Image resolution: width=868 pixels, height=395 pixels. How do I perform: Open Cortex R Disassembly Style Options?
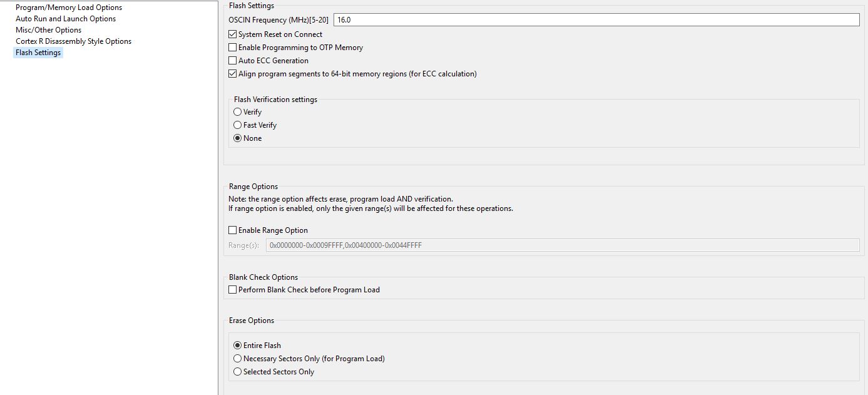tap(74, 41)
